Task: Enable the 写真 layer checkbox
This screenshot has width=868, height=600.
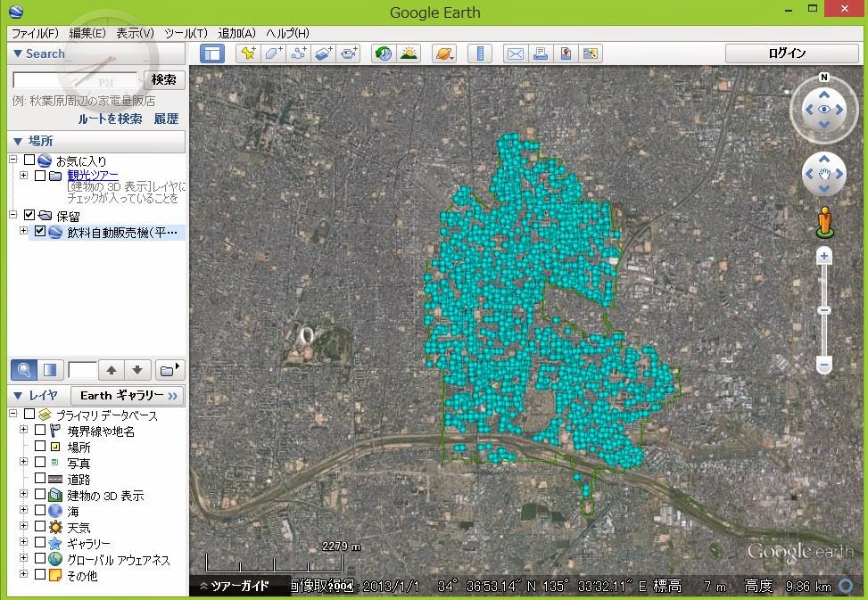Action: pyautogui.click(x=40, y=462)
